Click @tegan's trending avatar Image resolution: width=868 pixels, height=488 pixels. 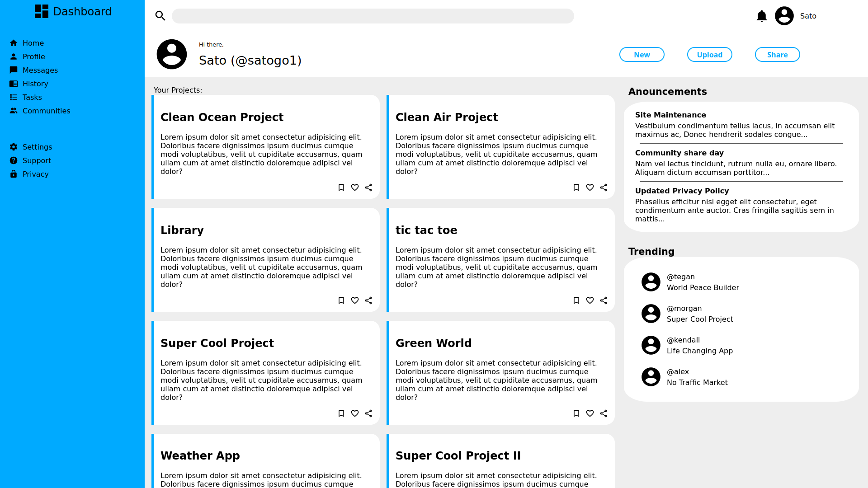click(651, 282)
